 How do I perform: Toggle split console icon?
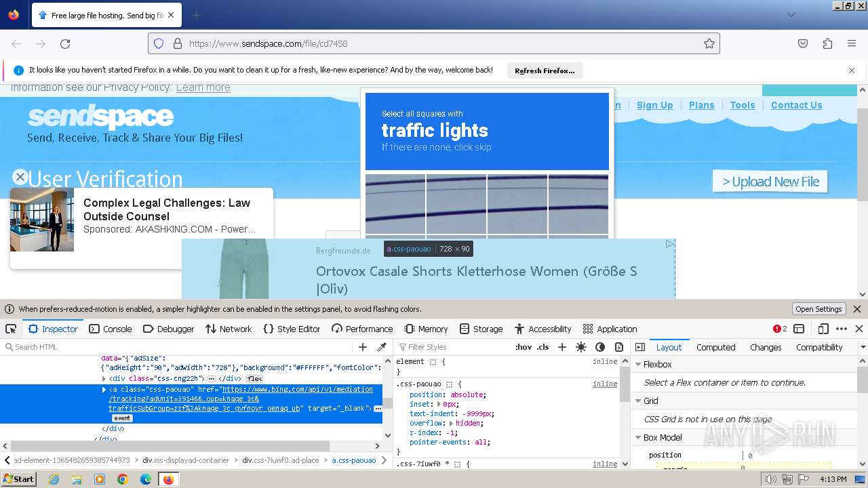[x=799, y=329]
